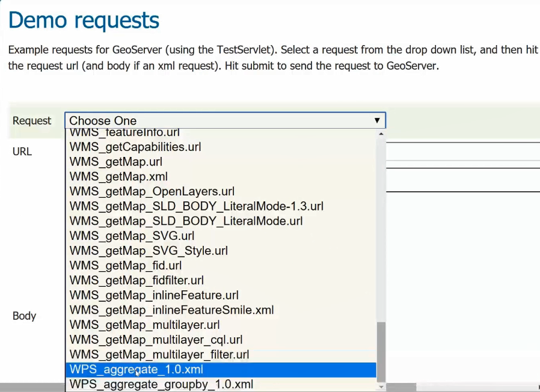Select WMS_getMap_SLD_BODY_LiteralMode-1.3.url

[x=221, y=206]
